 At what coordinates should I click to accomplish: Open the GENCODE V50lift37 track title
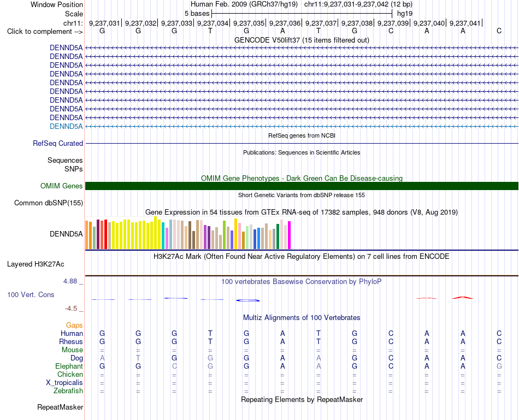pos(302,40)
